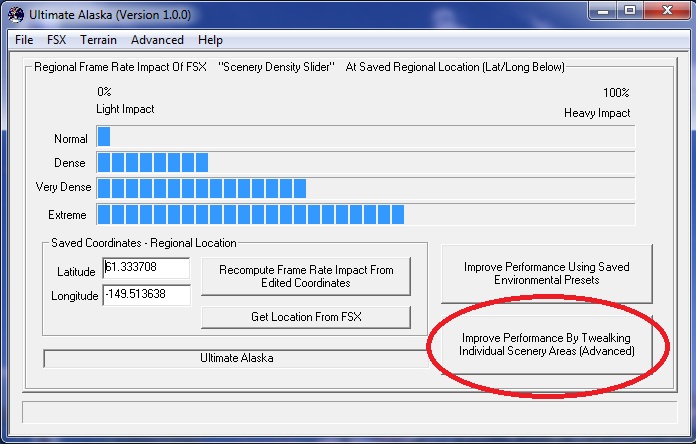The image size is (696, 444).
Task: Click the 'Latitude' label
Action: click(76, 272)
